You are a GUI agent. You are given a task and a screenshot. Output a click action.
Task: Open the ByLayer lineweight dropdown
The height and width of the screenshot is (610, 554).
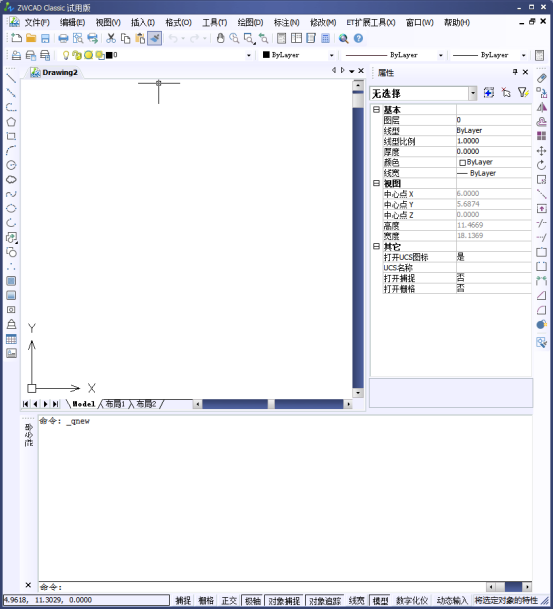(x=524, y=55)
